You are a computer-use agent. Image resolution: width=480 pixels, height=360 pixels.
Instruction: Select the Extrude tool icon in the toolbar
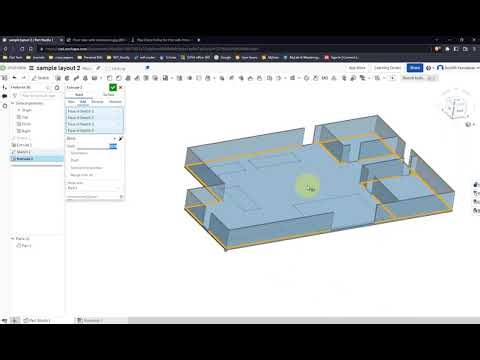[58, 78]
